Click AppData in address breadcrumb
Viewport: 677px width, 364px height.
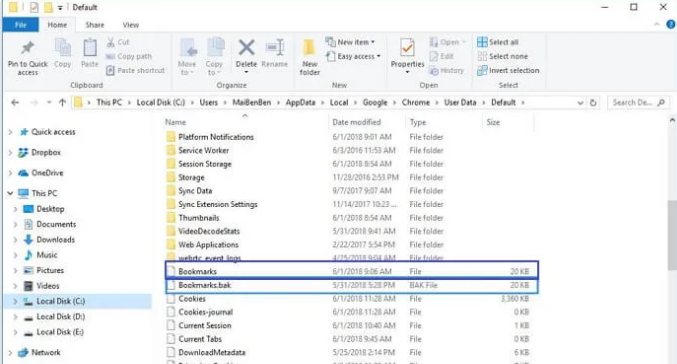(300, 102)
